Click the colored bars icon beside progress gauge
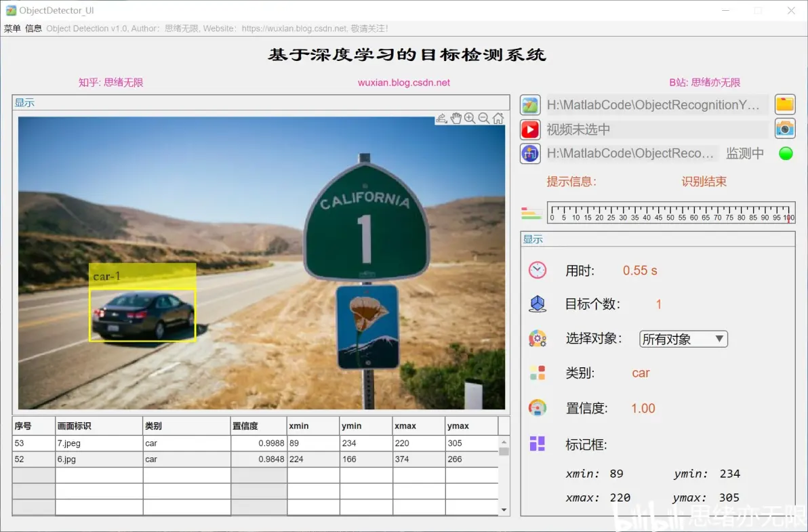 coord(531,213)
